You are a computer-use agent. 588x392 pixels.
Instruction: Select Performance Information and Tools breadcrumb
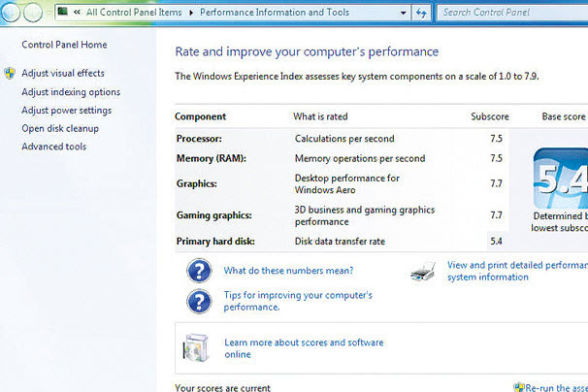tap(275, 13)
